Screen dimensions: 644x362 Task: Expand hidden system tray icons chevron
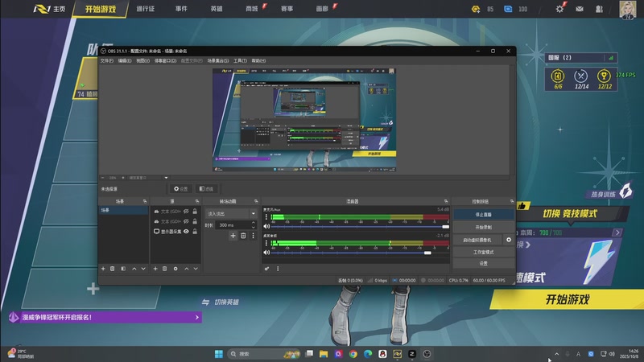(556, 354)
